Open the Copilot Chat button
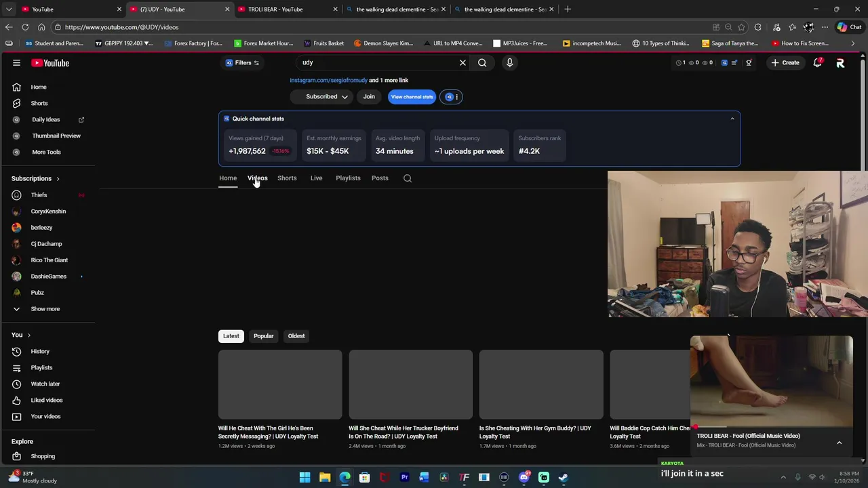 [x=849, y=27]
